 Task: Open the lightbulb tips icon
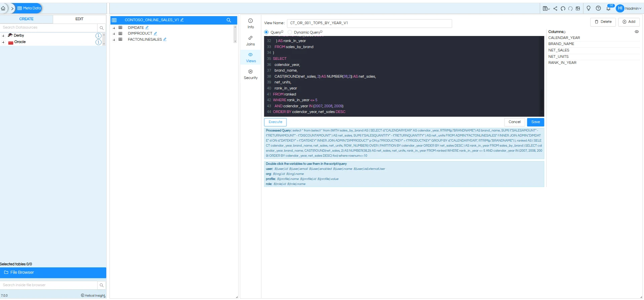coord(589,8)
